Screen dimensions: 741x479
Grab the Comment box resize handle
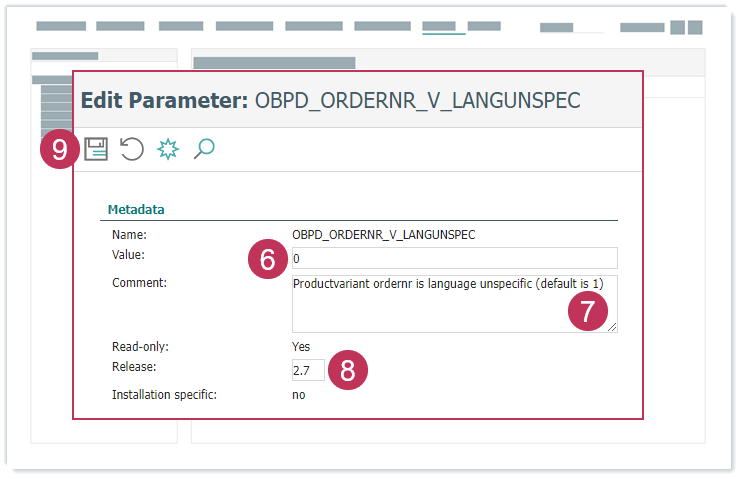(612, 327)
